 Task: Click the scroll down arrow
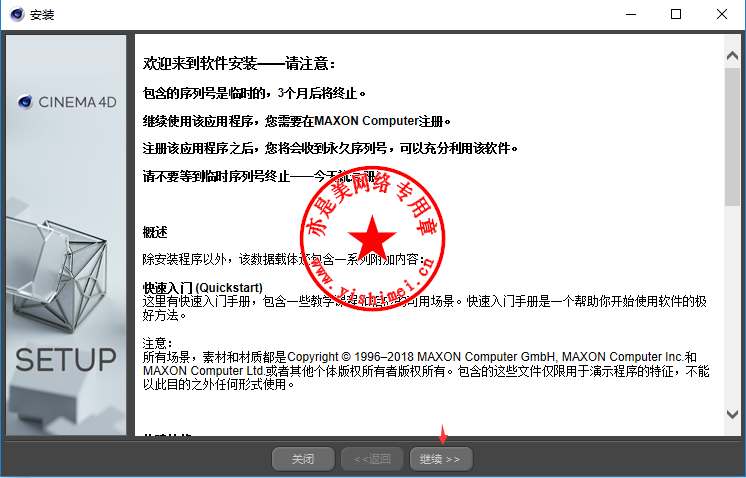[x=733, y=414]
